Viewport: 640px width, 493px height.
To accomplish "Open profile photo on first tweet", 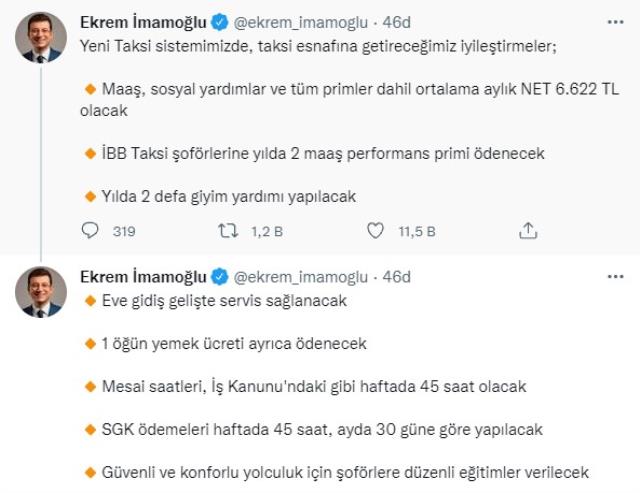I will (41, 39).
